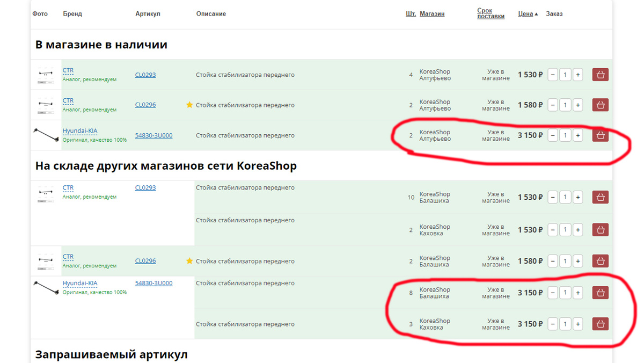Open article CL0296 in the KoreaShop network section
This screenshot has height=363, width=644.
click(x=145, y=261)
